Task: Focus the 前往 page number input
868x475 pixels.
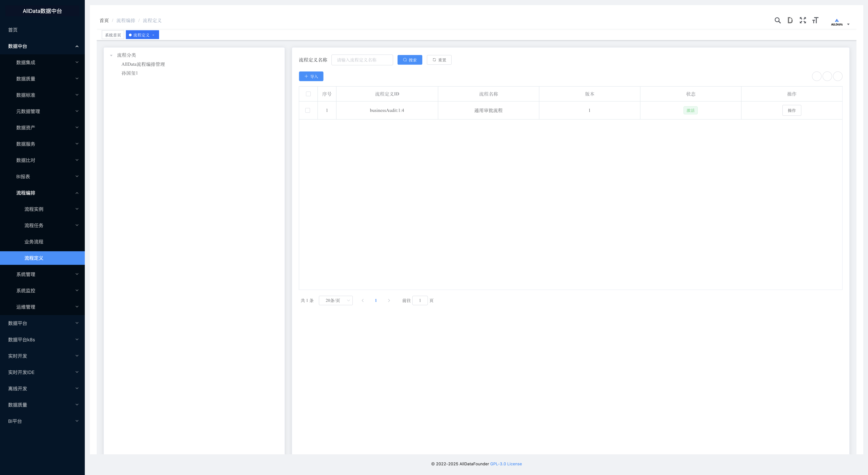Action: pos(420,301)
